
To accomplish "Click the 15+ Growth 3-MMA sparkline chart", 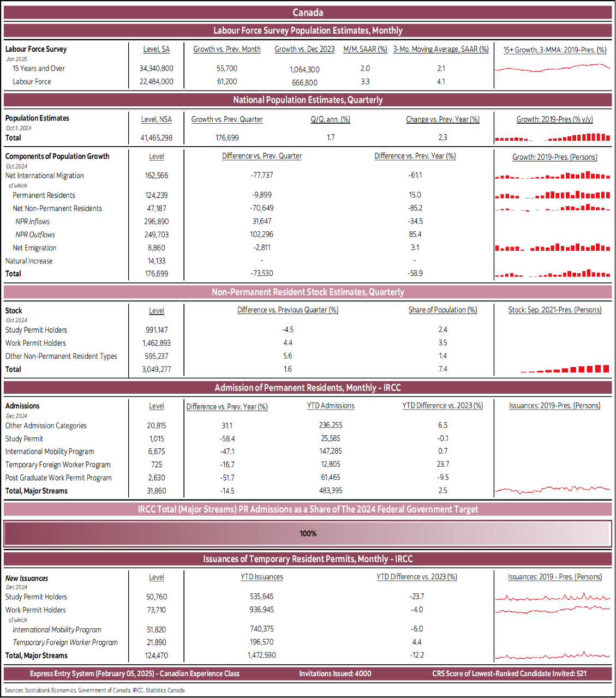I will pyautogui.click(x=552, y=68).
